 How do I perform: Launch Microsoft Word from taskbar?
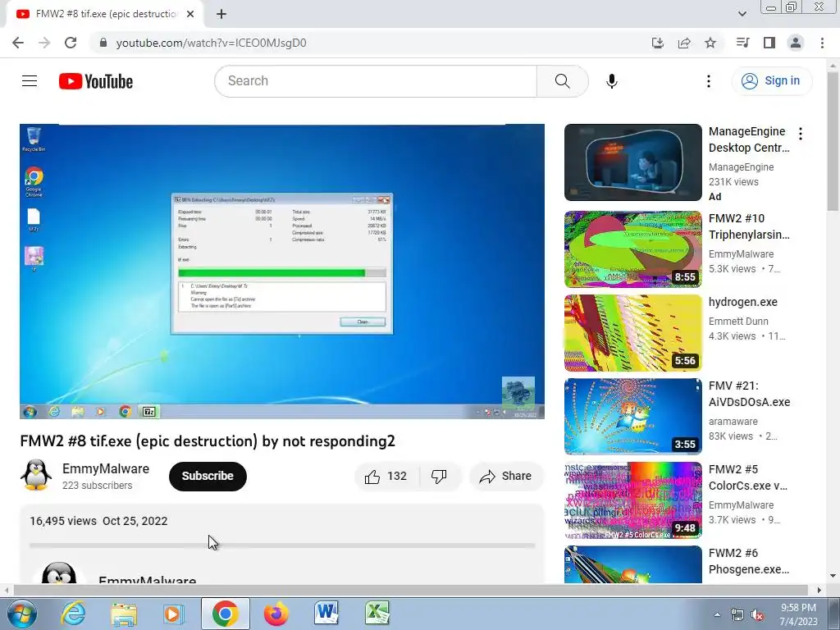(x=326, y=614)
